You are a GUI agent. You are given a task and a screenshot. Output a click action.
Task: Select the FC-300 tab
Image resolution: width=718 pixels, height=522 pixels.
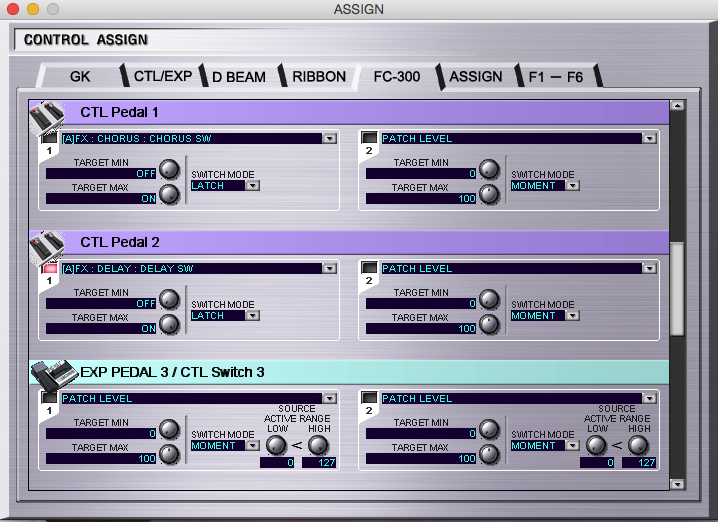(x=397, y=76)
